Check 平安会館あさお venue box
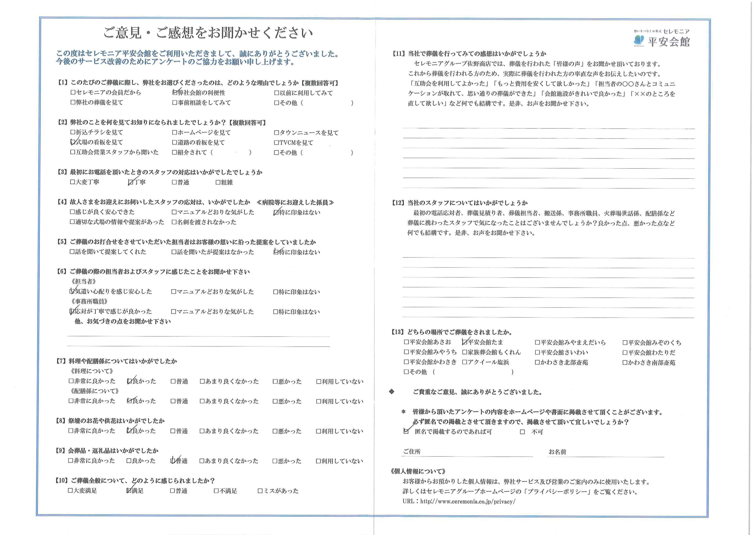The height and width of the screenshot is (535, 756). [407, 342]
